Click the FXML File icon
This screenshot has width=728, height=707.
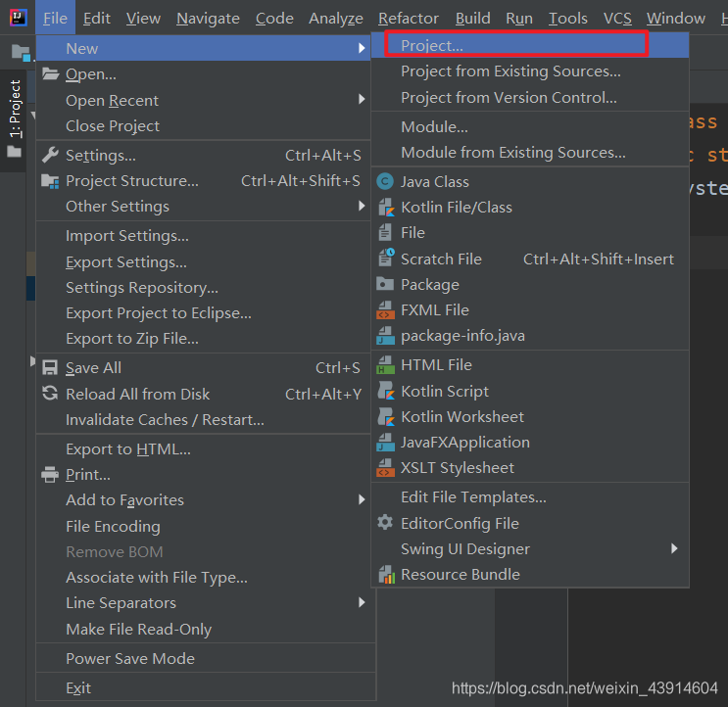click(385, 309)
